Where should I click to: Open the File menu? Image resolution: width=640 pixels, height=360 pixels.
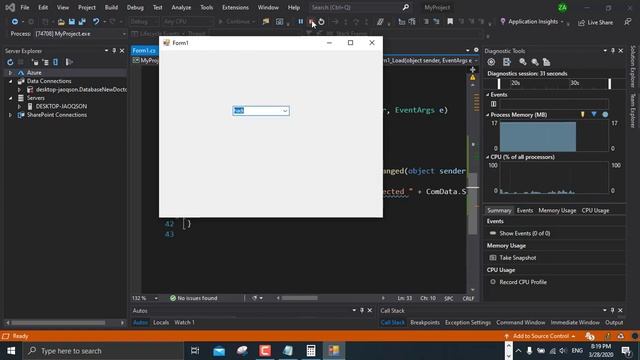coord(25,7)
